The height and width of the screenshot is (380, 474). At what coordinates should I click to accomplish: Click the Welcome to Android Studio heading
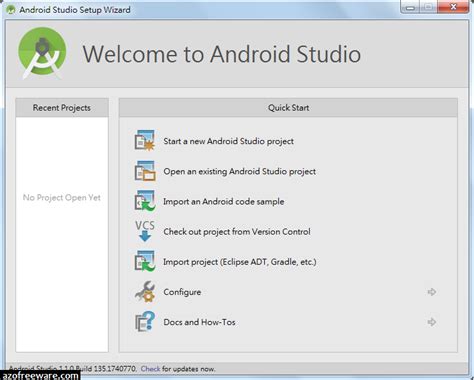(222, 54)
